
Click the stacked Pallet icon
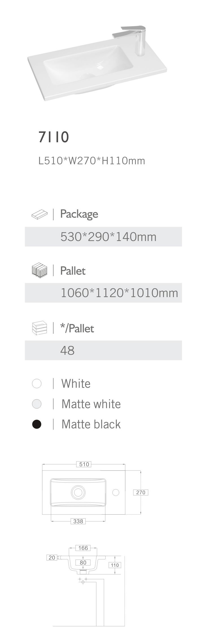[x=39, y=270]
